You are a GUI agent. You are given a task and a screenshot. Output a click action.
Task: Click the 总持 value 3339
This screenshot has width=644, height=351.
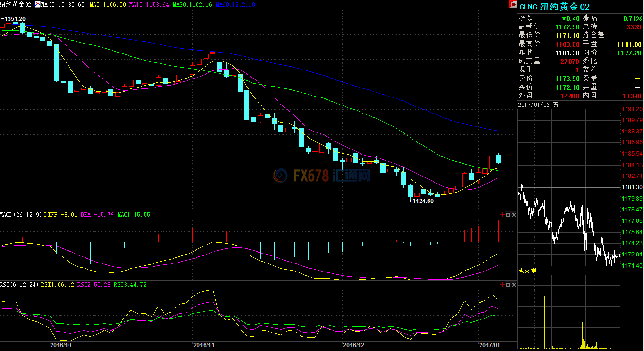point(634,26)
